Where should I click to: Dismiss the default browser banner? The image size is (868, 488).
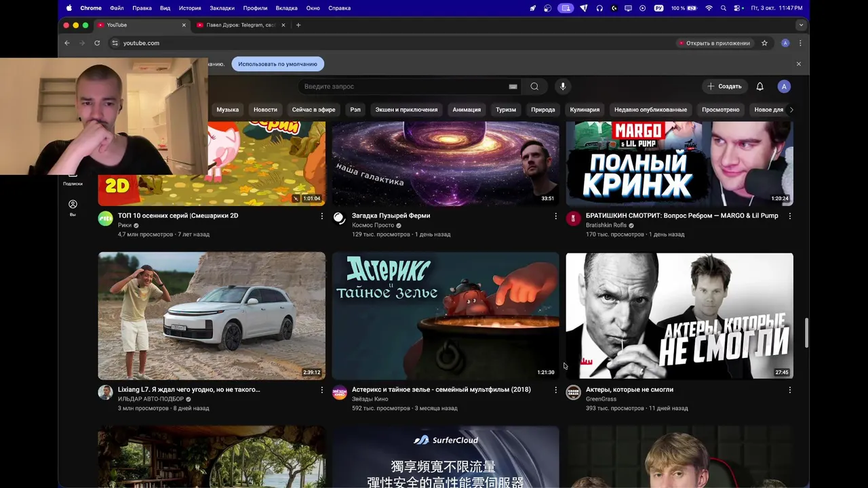pyautogui.click(x=798, y=64)
